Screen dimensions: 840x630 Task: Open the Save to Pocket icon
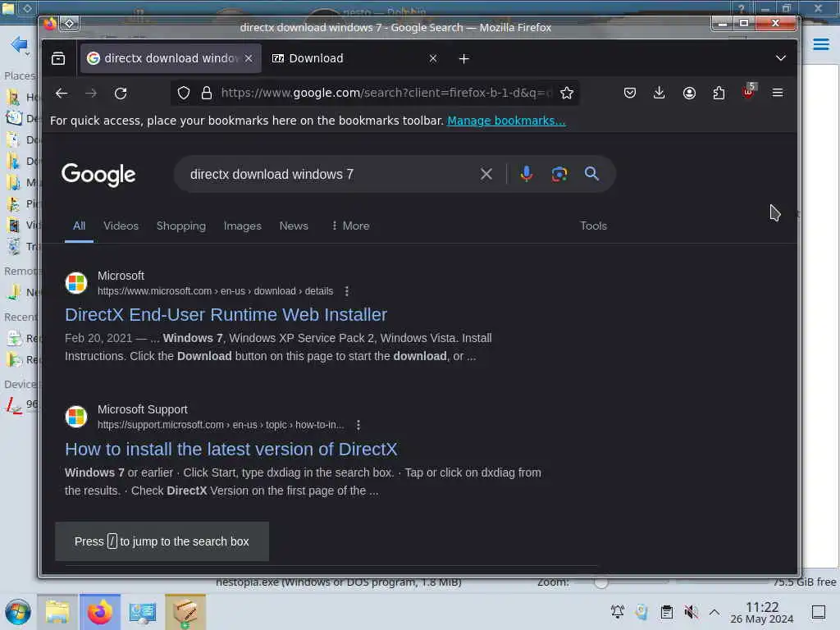pos(630,94)
